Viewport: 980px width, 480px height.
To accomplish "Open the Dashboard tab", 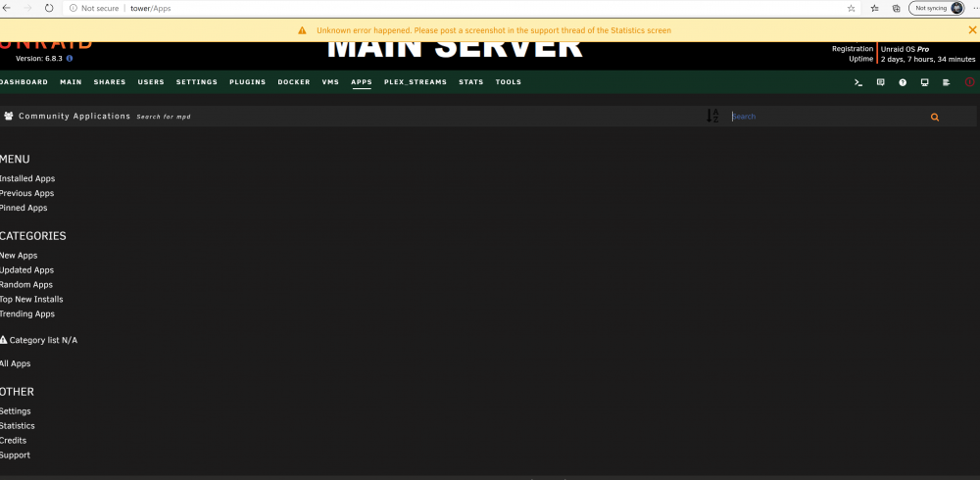I will click(24, 82).
